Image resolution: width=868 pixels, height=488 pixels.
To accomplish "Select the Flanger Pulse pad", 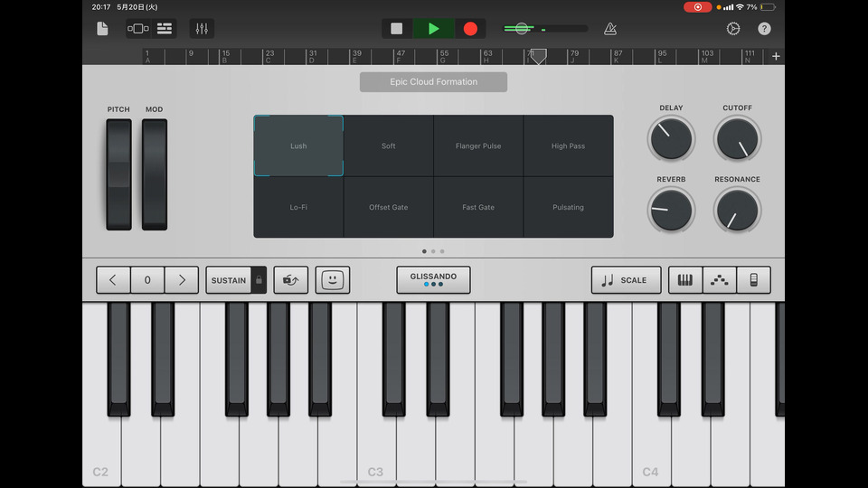I will coord(478,146).
